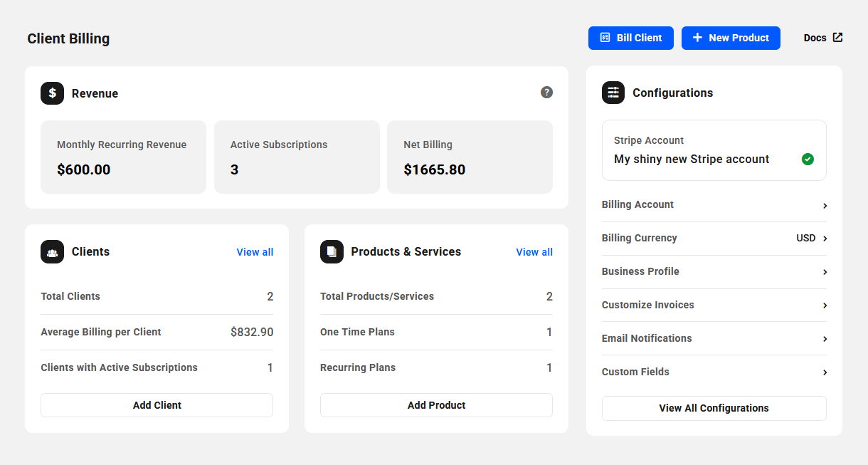Screen dimensions: 868x465
Task: Click the Add Client button
Action: coord(157,405)
